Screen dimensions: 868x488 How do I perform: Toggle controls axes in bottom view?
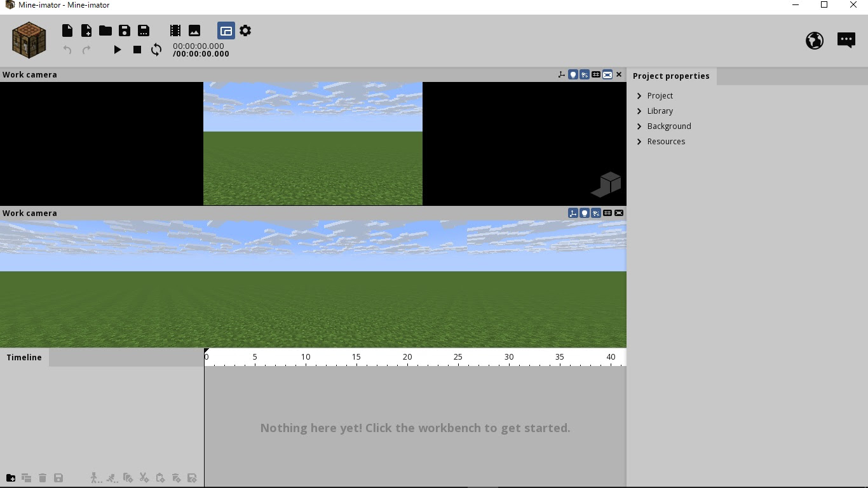(573, 213)
